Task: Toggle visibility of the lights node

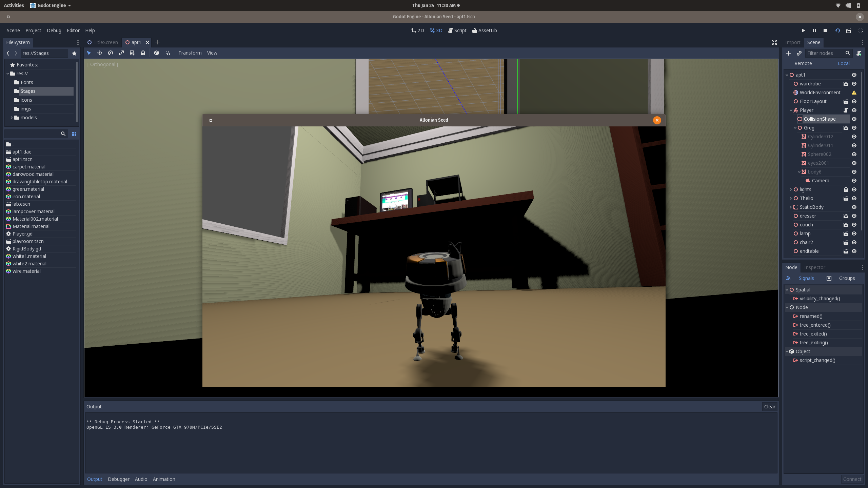Action: pyautogui.click(x=854, y=189)
